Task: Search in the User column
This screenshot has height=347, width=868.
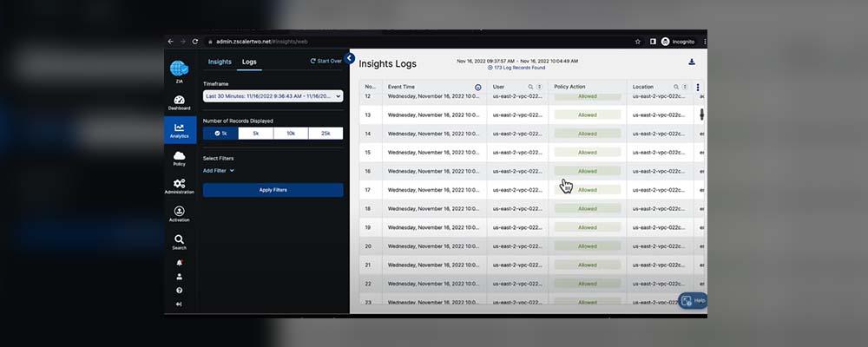Action: [530, 87]
